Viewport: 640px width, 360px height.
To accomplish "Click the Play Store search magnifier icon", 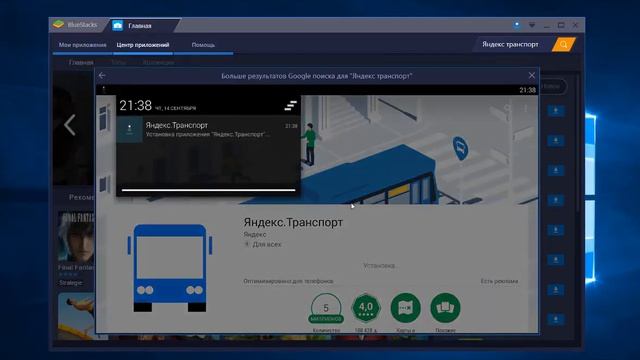I will coord(507,108).
